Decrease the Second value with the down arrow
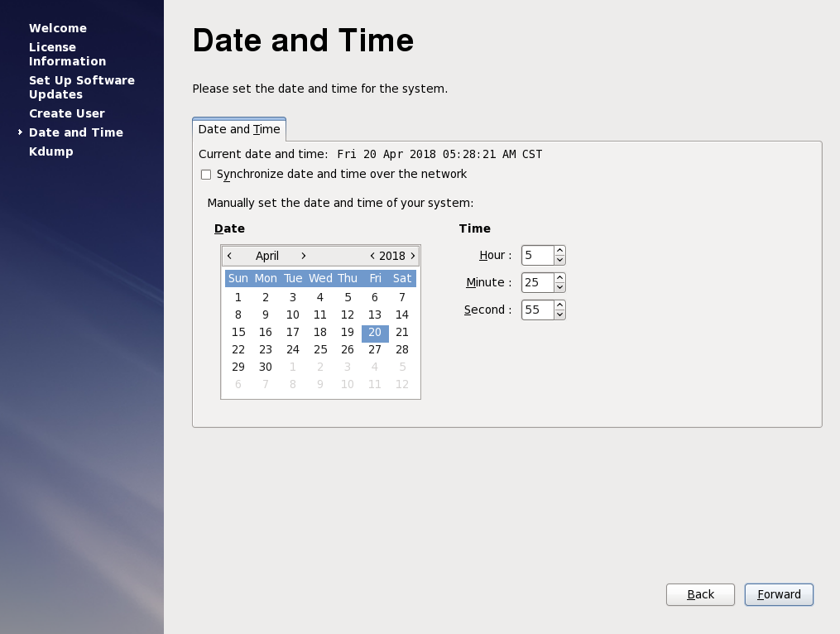 [559, 315]
